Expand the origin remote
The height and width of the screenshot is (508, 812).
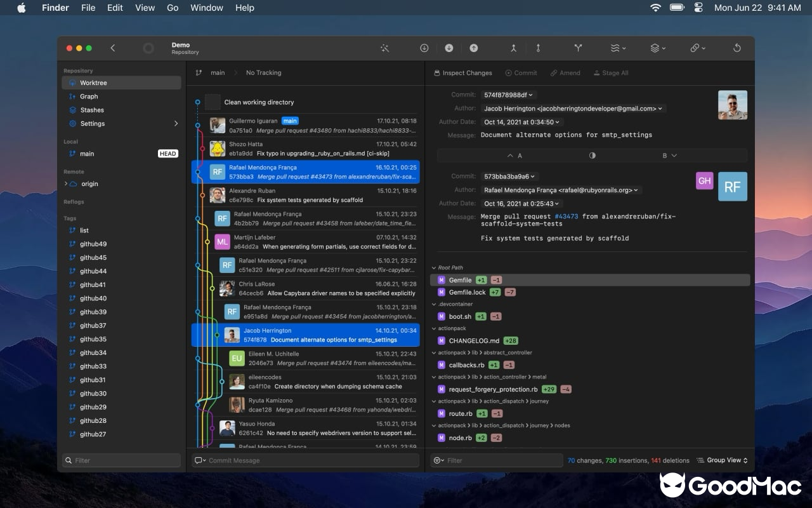click(66, 184)
